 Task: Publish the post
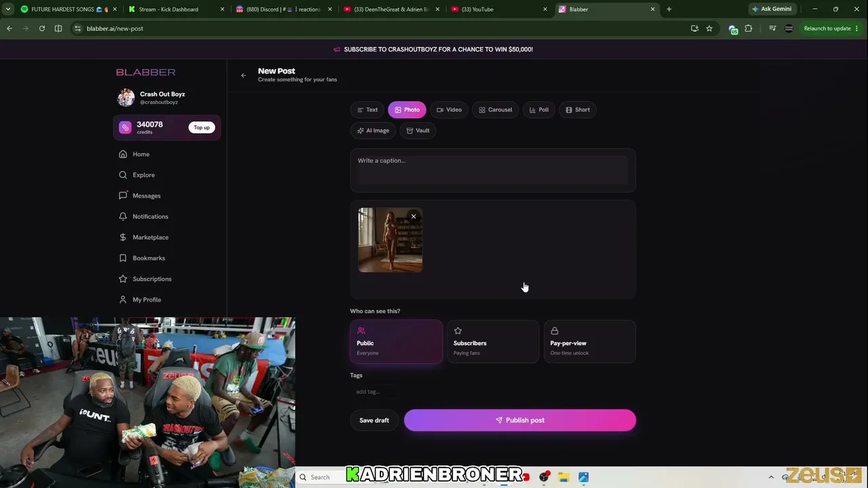pos(520,420)
